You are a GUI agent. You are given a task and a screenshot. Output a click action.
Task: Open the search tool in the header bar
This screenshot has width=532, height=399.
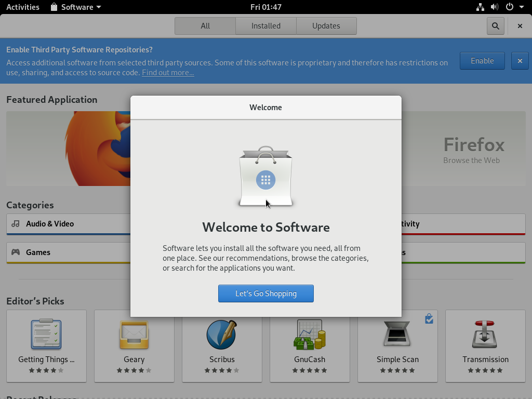(x=495, y=26)
